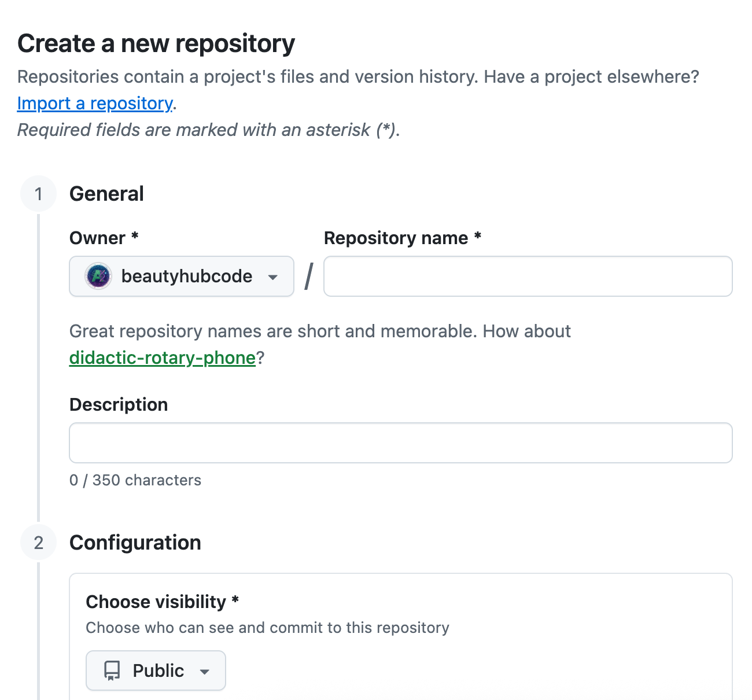
Task: Click the caret arrow on the Public selector
Action: [205, 672]
